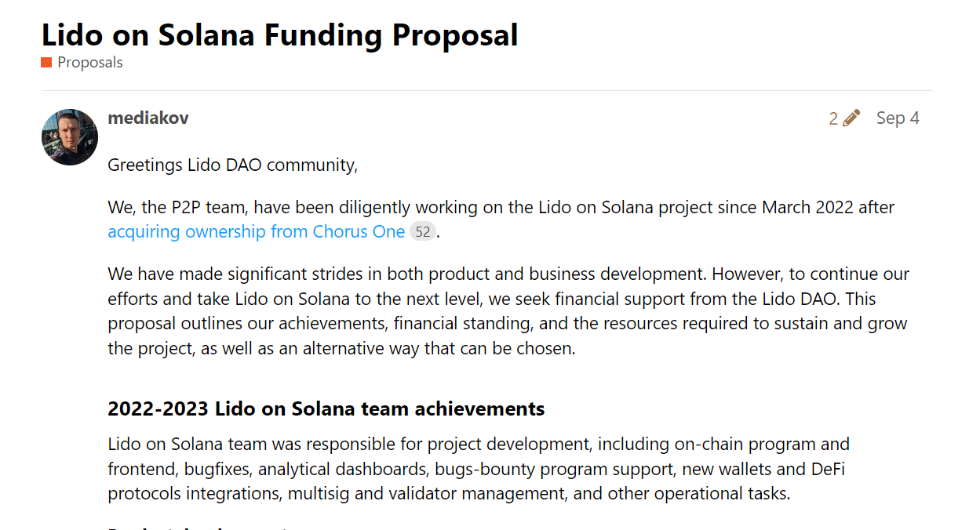Screen dimensions: 980x530
Task: Click the sentence starting We, the P2P team
Action: coord(501,220)
